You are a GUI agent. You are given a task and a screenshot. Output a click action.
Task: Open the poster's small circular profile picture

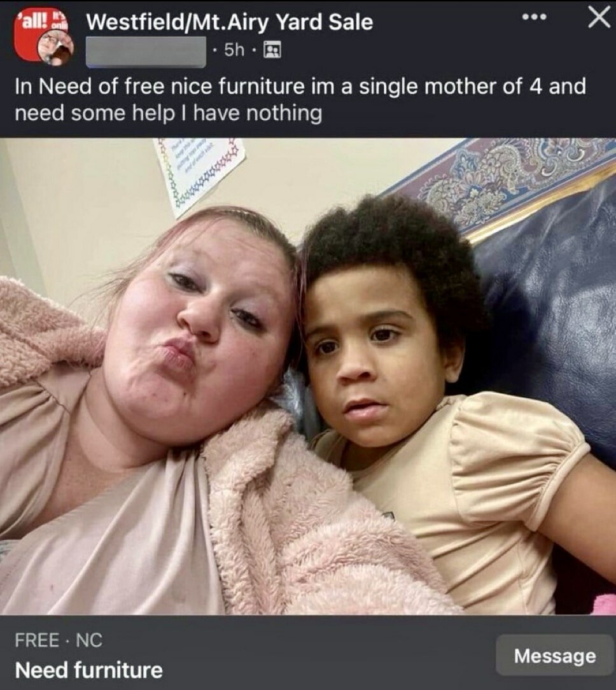(55, 48)
